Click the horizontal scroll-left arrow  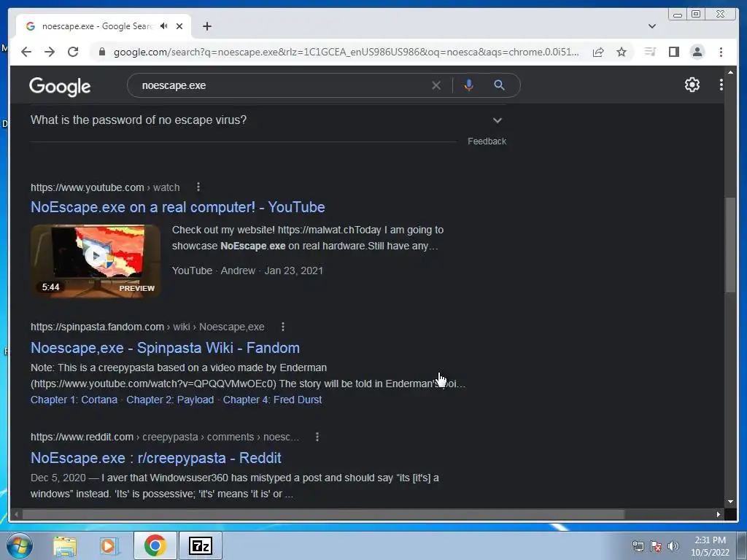(x=17, y=514)
